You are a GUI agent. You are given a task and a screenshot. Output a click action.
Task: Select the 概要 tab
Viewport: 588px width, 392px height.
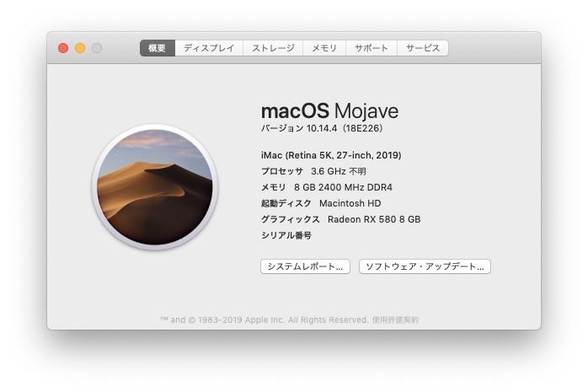click(x=158, y=48)
